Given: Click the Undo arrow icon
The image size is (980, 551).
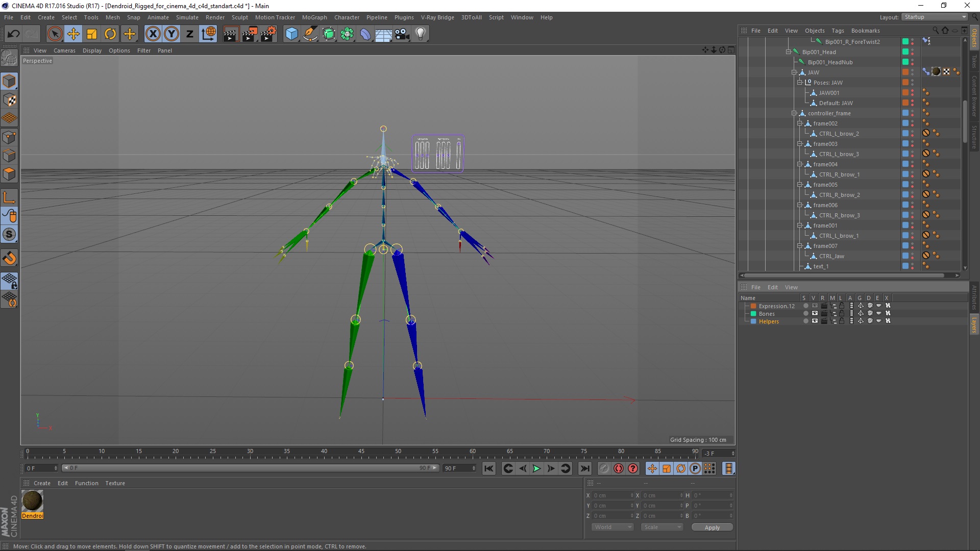Looking at the screenshot, I should tap(14, 34).
